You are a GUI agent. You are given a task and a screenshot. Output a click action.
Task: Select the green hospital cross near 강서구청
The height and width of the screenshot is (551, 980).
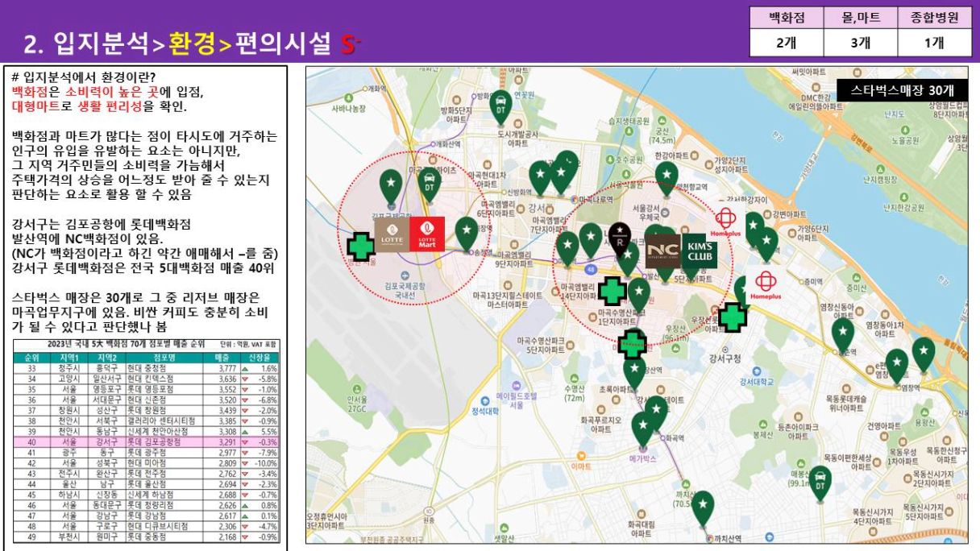tap(733, 317)
